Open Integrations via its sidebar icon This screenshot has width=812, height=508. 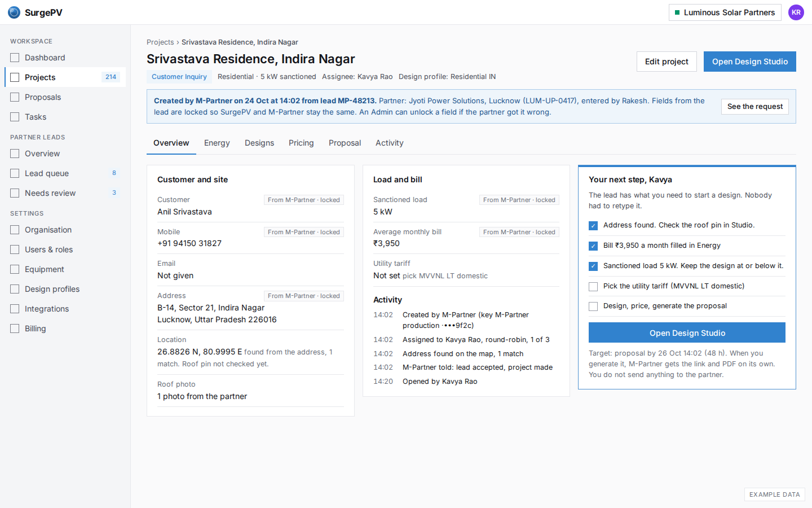click(15, 309)
